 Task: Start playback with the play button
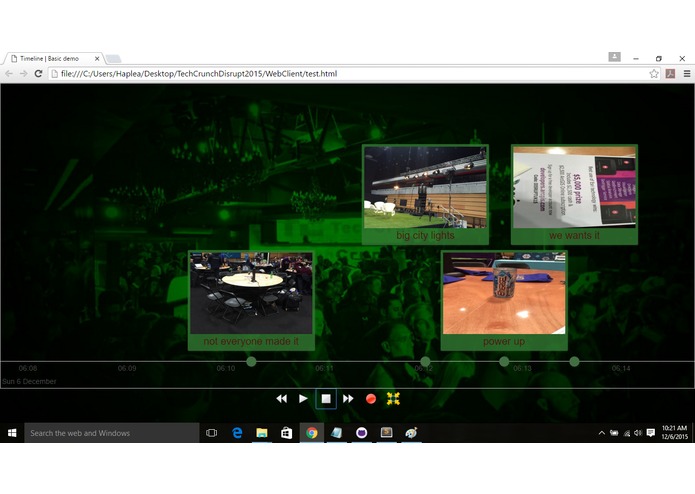pos(303,399)
